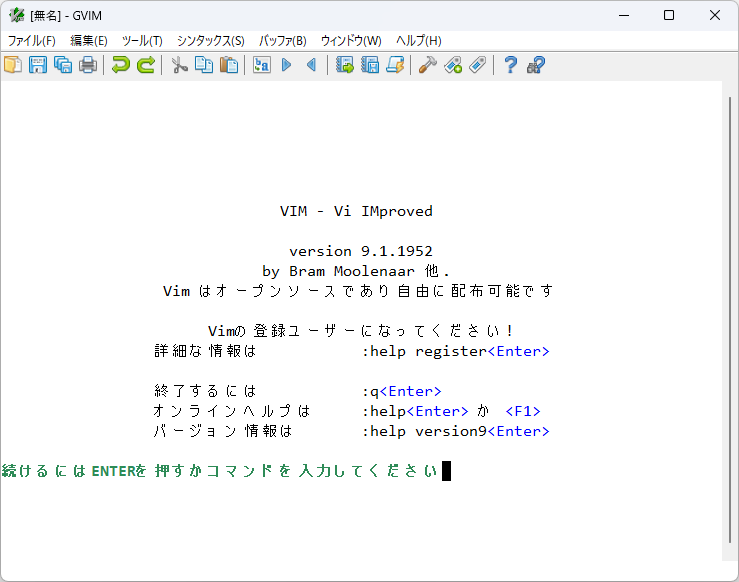The image size is (739, 582).
Task: Click the GVIM application icon in title bar
Action: pos(16,16)
